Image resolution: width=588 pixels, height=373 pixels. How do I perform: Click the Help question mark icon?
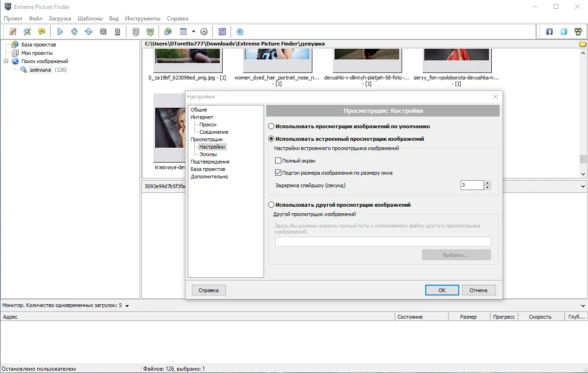pos(240,31)
